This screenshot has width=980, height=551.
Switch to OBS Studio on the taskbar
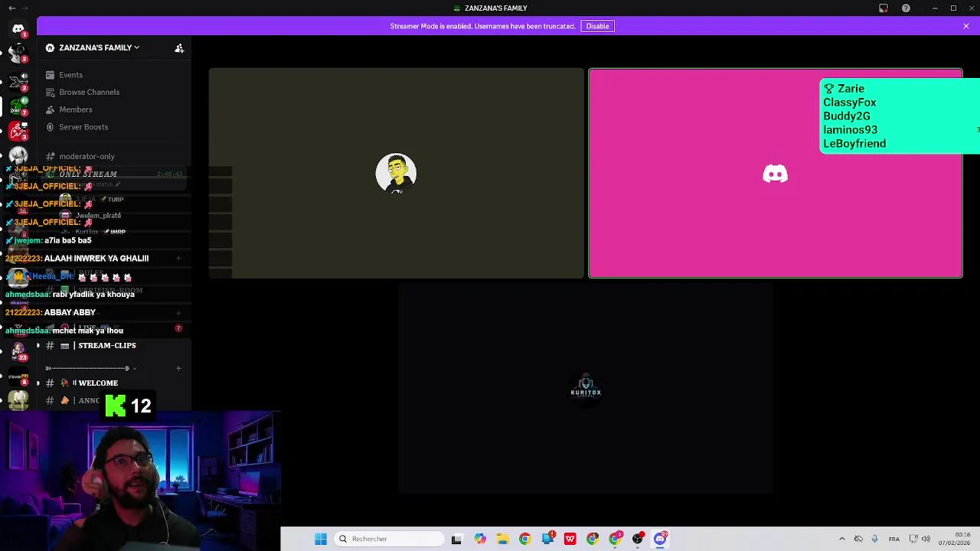[638, 539]
